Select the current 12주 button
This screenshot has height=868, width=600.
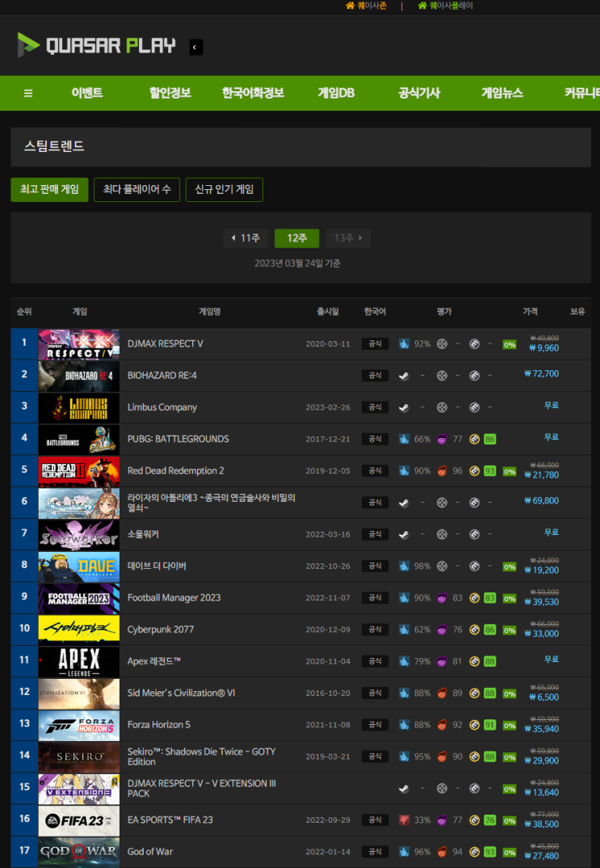[297, 238]
